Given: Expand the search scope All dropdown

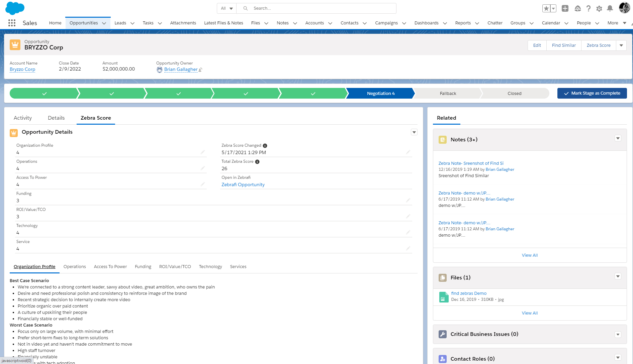Looking at the screenshot, I should [227, 8].
